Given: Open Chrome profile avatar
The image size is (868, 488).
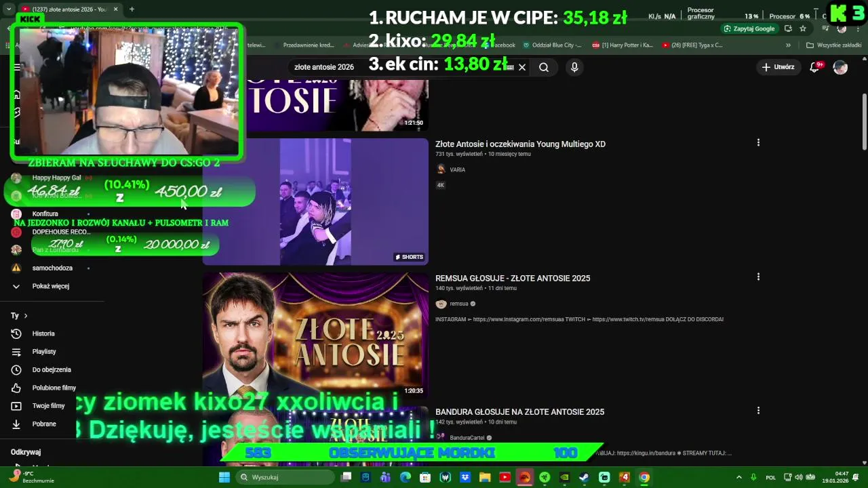Looking at the screenshot, I should [x=842, y=28].
